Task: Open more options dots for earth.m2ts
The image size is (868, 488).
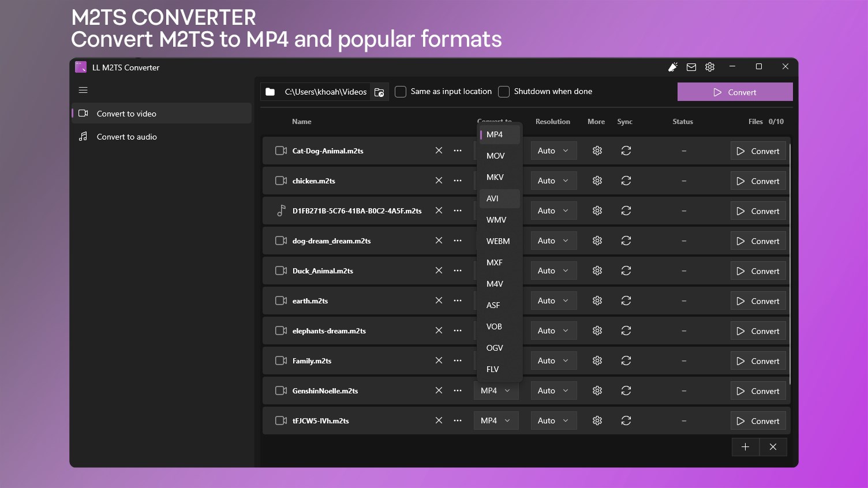Action: [x=458, y=301]
